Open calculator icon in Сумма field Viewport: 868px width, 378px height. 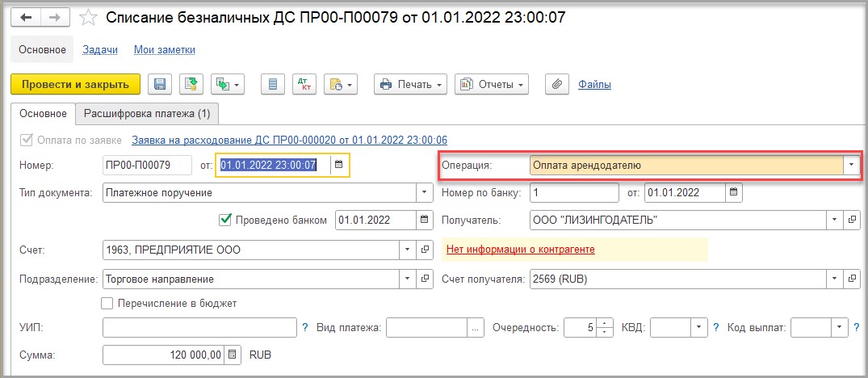pos(233,355)
